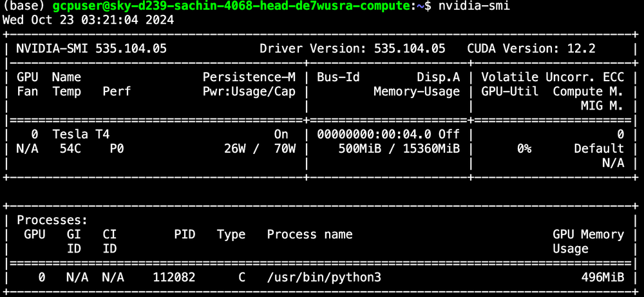
Task: Click the 26W / 70W power usage
Action: pos(260,149)
